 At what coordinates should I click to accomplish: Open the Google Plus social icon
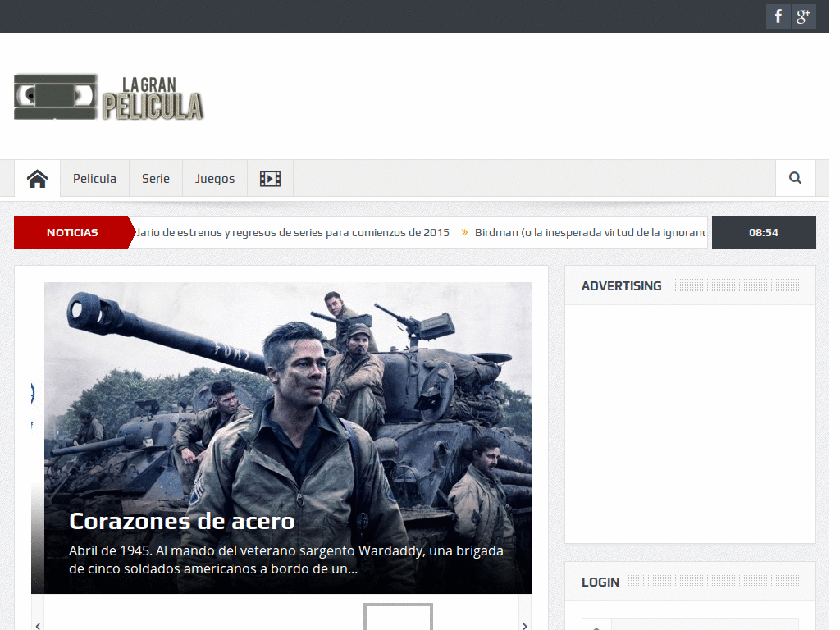point(804,16)
